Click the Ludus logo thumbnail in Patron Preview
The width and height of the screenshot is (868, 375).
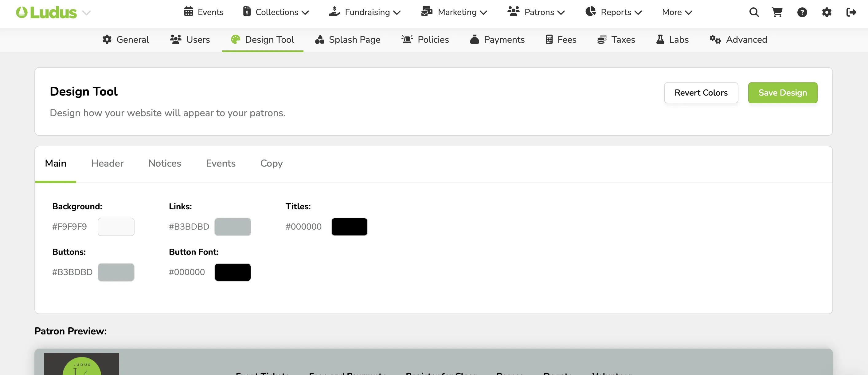pyautogui.click(x=81, y=364)
